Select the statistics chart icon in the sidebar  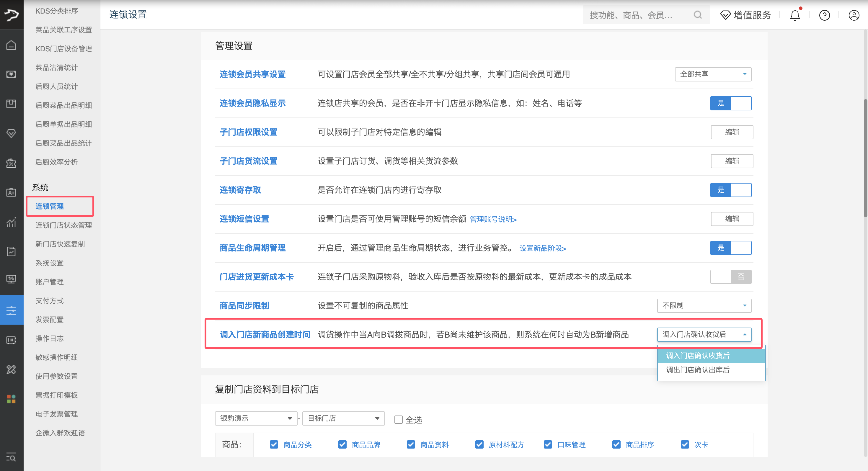click(x=12, y=222)
